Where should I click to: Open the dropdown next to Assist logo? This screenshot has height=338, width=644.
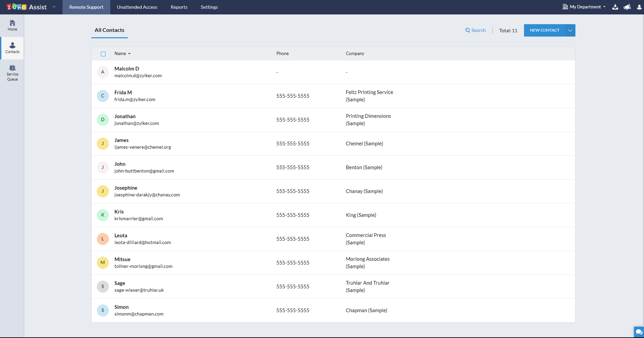[x=54, y=7]
